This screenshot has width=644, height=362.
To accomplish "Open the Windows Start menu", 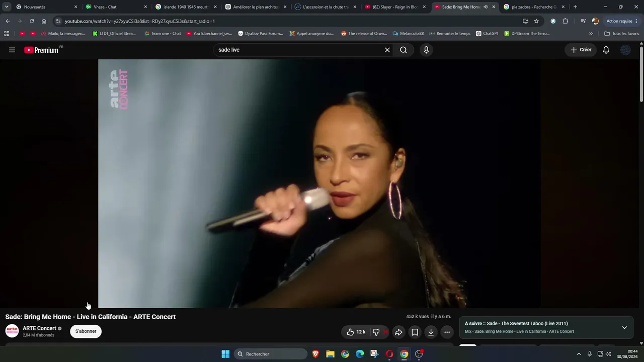I will click(x=225, y=354).
